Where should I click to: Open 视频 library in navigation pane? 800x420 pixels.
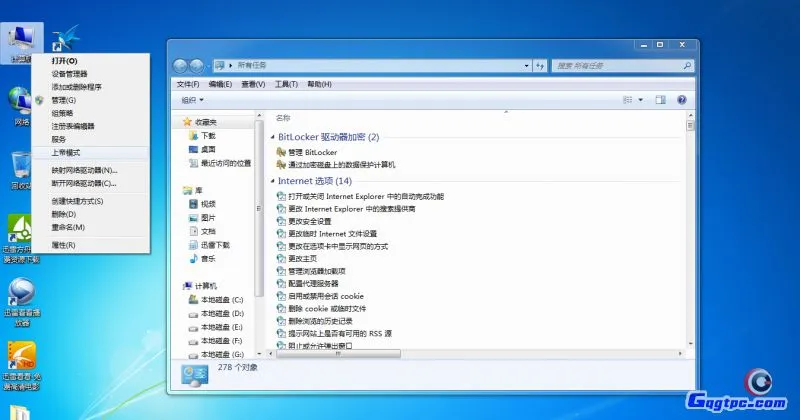click(202, 204)
